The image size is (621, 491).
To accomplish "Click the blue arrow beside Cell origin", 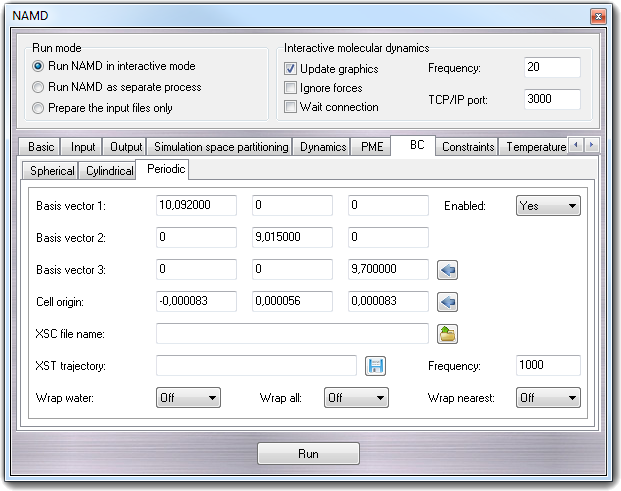I will click(447, 302).
